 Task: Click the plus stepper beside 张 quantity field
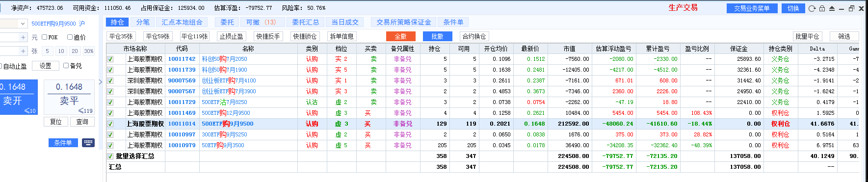point(23,51)
